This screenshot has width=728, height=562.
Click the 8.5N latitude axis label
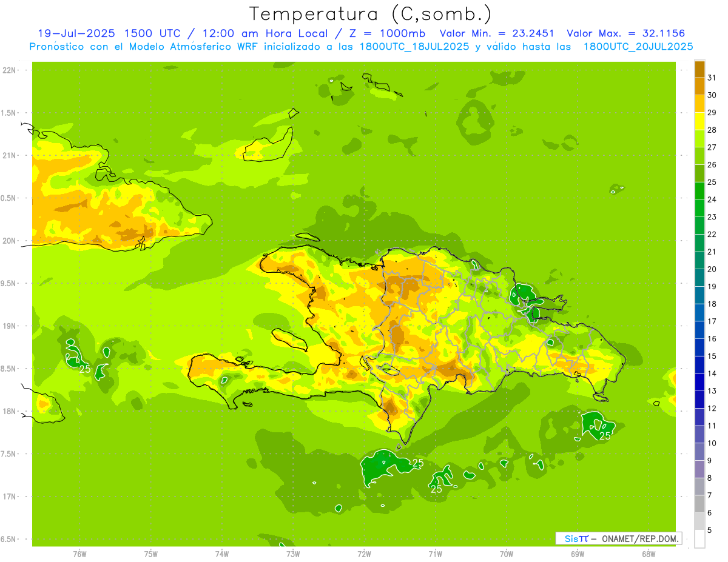(x=8, y=369)
